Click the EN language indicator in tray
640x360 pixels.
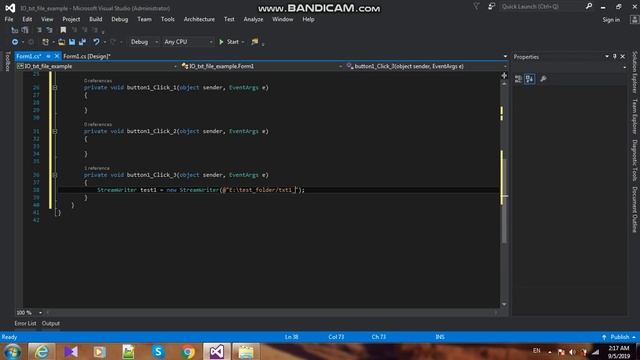(537, 351)
